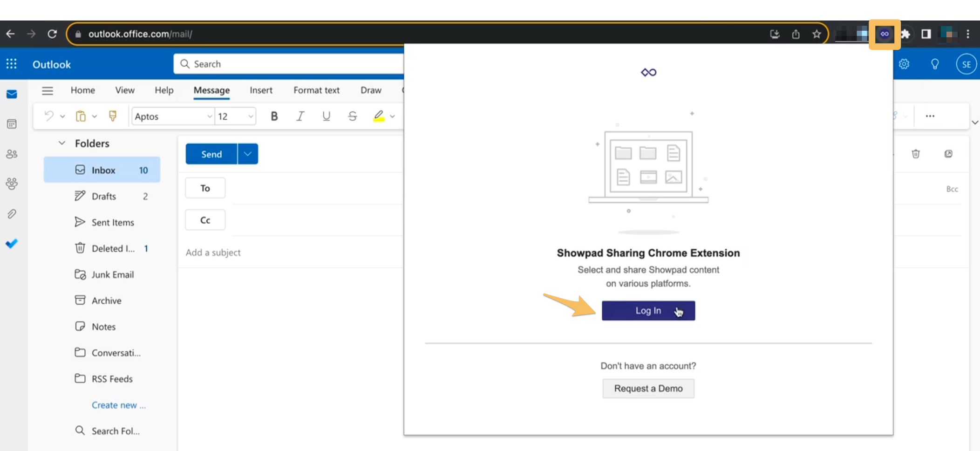Click the Cc recipients button
Screen dimensions: 980x451
coord(205,220)
